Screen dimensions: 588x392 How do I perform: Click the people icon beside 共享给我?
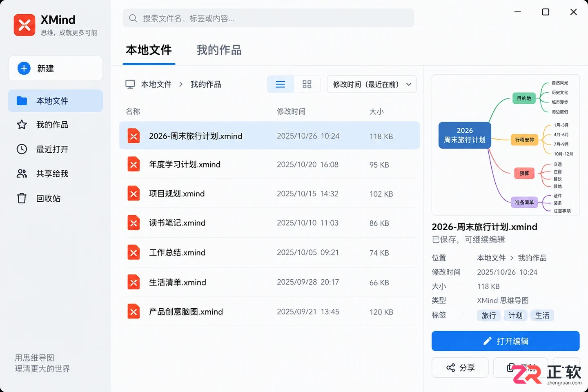tap(22, 174)
